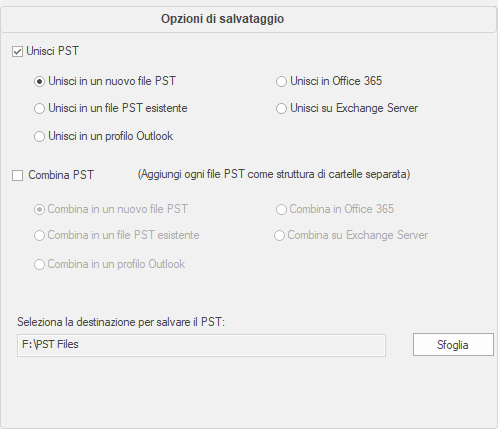Screen dimensions: 498x429
Task: Click the Sfoglia browse button
Action: point(453,345)
